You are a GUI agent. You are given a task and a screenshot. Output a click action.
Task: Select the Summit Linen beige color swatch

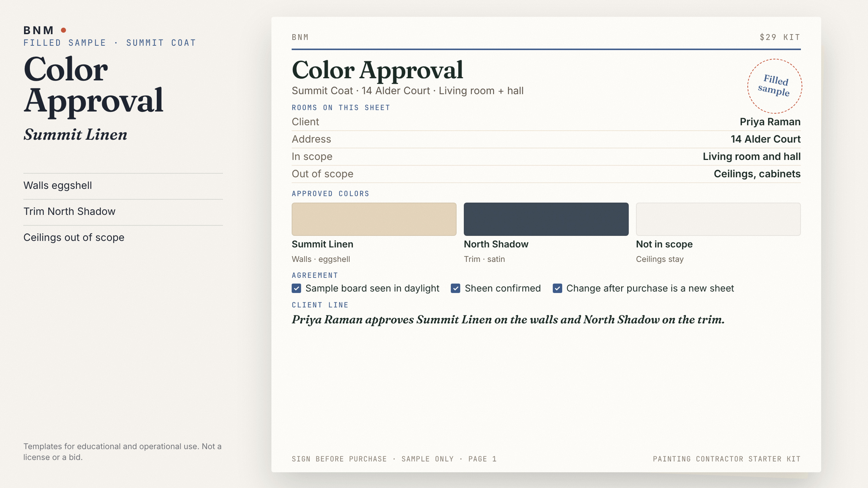point(374,219)
